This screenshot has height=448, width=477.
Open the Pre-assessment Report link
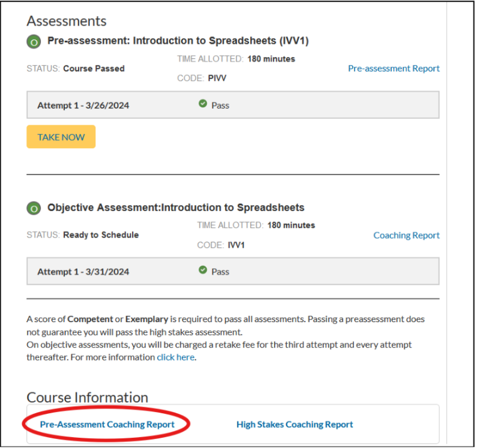(394, 69)
